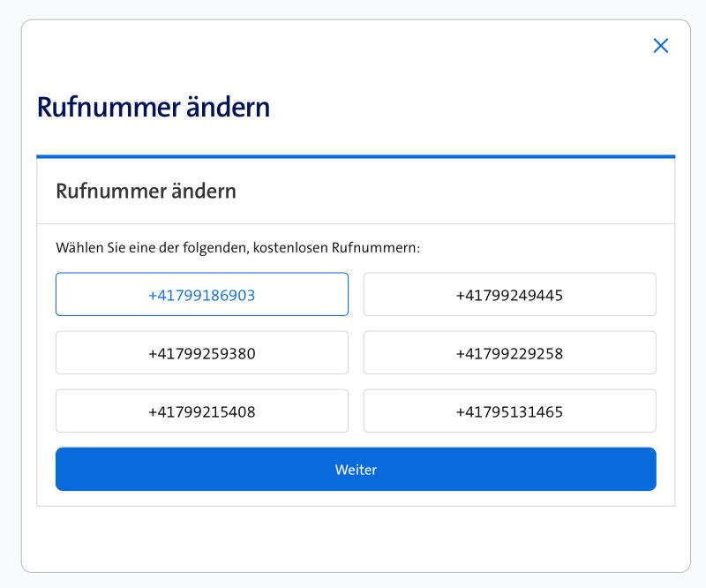
Task: Select phone number +41799229258
Action: pyautogui.click(x=509, y=353)
